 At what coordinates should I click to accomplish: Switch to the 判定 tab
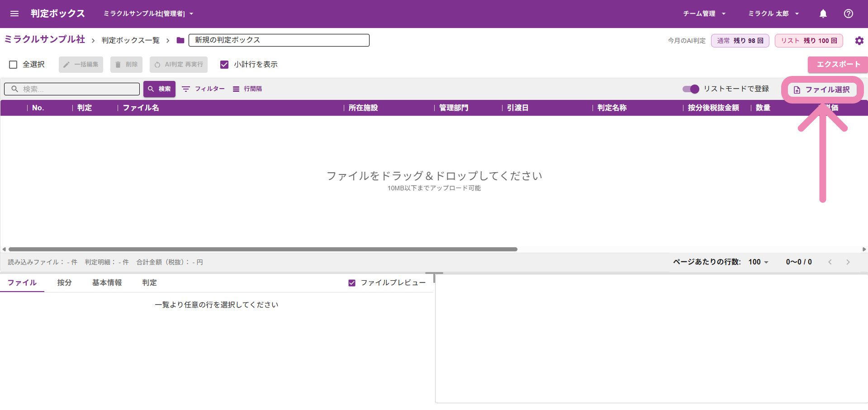(x=150, y=283)
